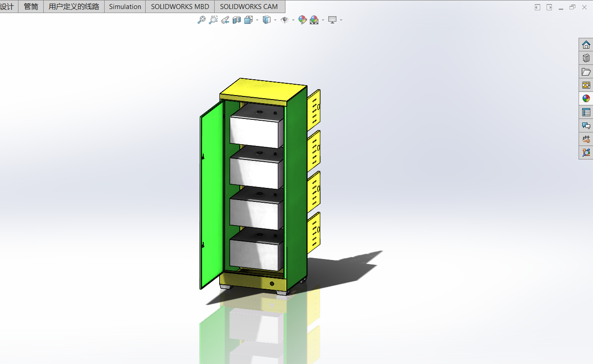593x364 pixels.
Task: Switch to the Simulation tab
Action: [x=125, y=6]
